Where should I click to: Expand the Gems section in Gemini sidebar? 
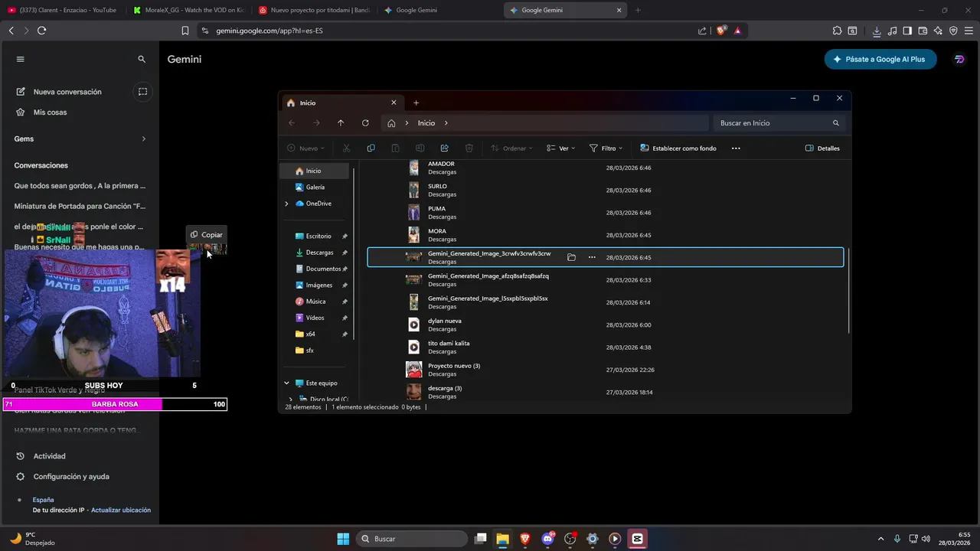(x=143, y=139)
